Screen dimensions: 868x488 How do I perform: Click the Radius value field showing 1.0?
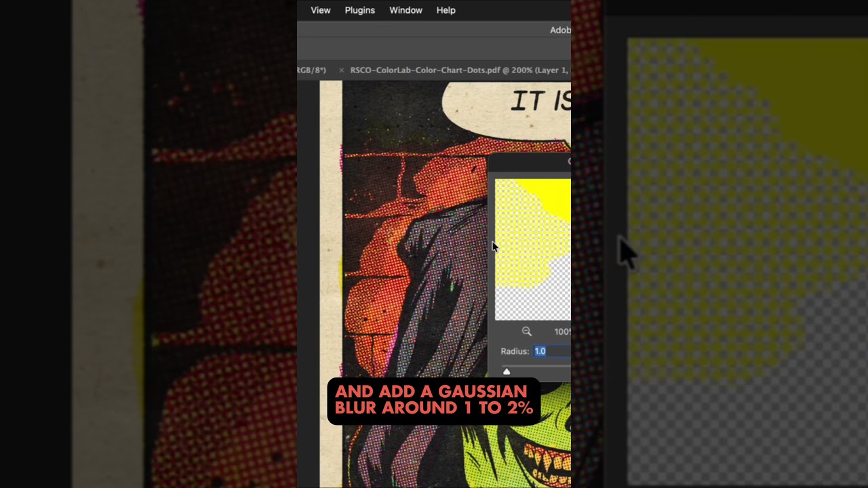tap(552, 351)
